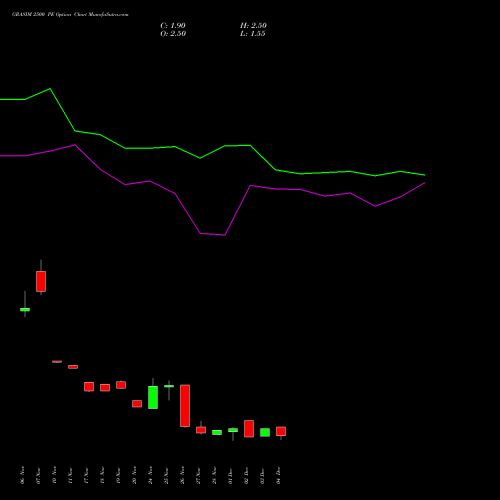The image size is (500, 500).
Task: Click the 26 Nov date label
Action: tap(182, 475)
